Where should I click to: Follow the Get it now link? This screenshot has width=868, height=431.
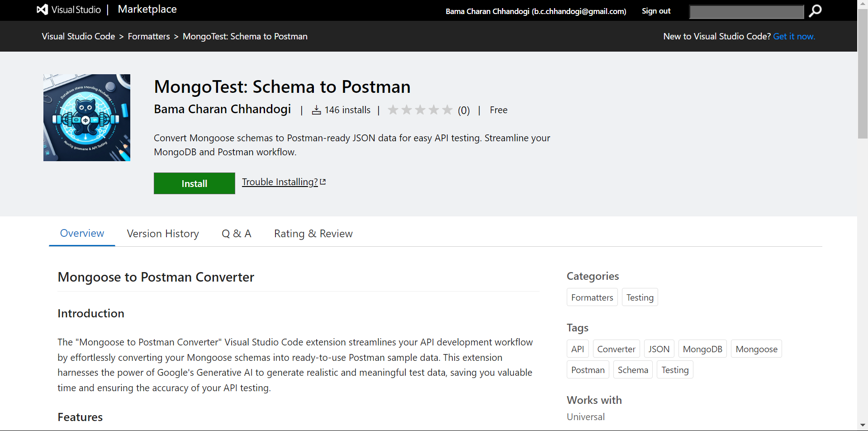pyautogui.click(x=794, y=36)
